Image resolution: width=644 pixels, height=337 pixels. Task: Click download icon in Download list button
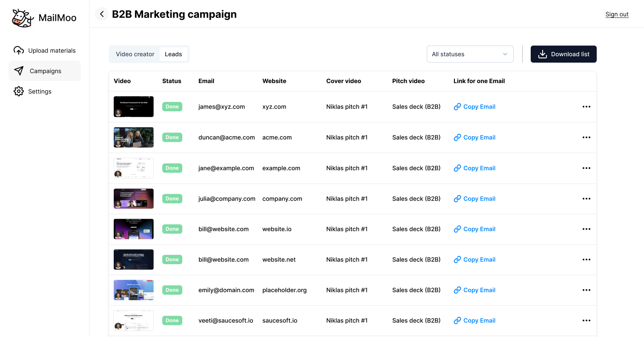pyautogui.click(x=542, y=54)
